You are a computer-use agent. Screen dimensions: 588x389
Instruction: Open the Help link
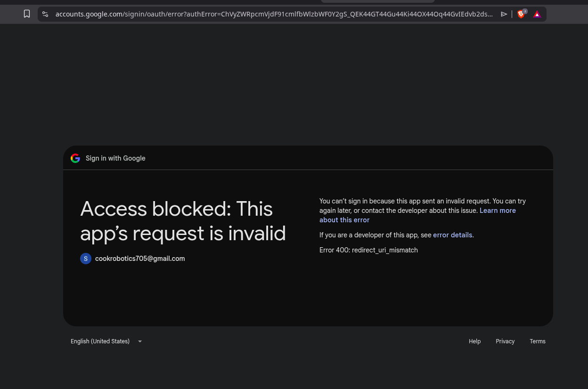[x=475, y=341]
